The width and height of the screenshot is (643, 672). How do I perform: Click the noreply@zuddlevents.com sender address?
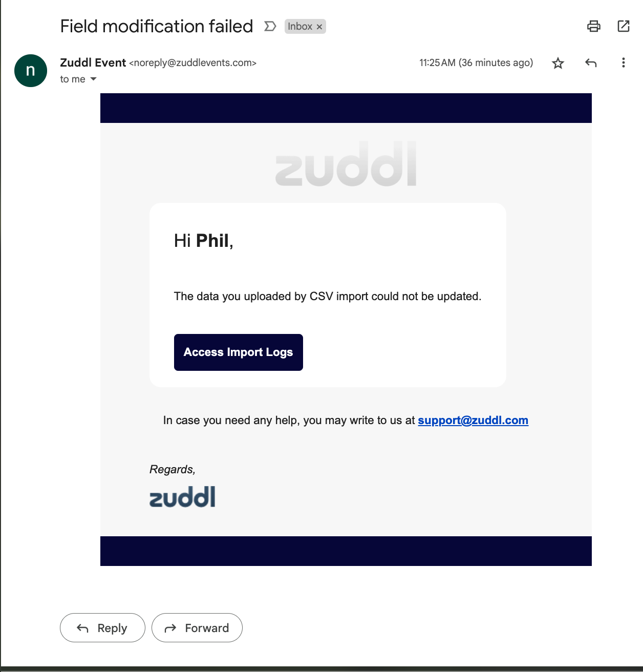pyautogui.click(x=192, y=63)
